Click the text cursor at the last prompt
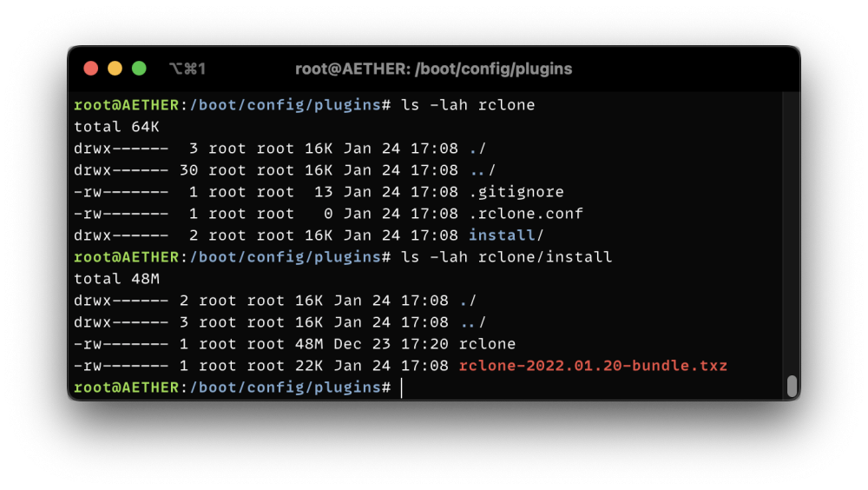This screenshot has width=868, height=490. click(401, 387)
